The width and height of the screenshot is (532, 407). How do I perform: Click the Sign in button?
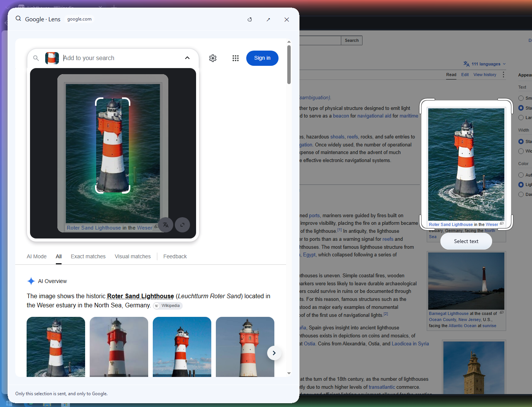(262, 58)
